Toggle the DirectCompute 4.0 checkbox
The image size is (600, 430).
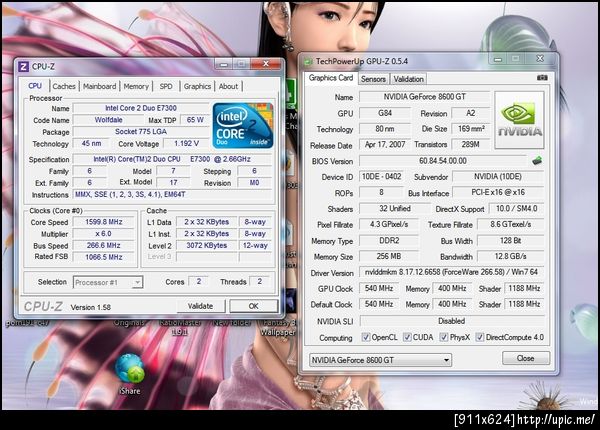point(479,337)
